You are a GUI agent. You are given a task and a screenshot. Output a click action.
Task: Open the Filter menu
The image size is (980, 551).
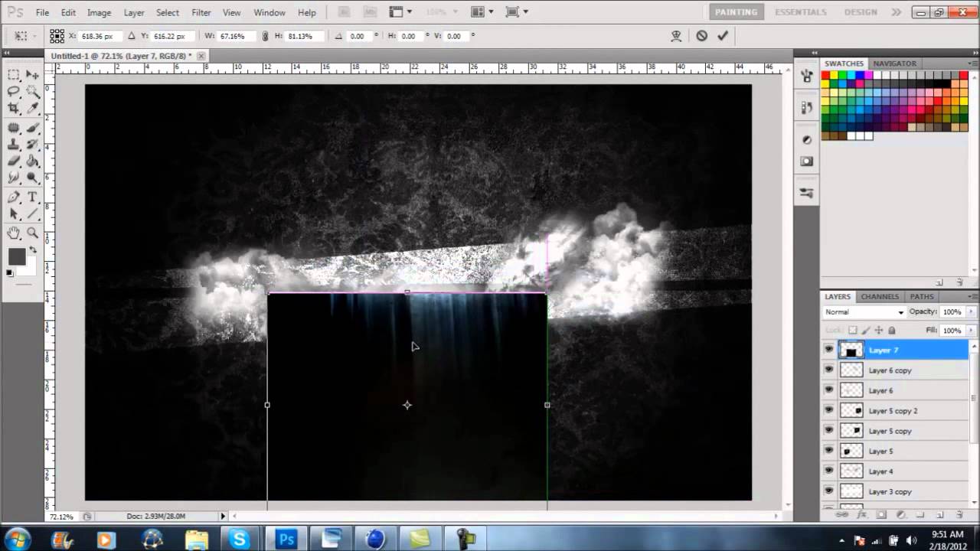201,12
